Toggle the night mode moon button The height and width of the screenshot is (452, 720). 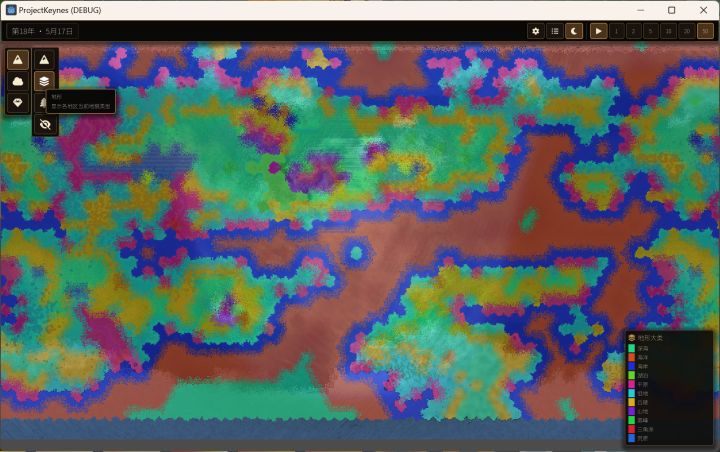tap(574, 31)
